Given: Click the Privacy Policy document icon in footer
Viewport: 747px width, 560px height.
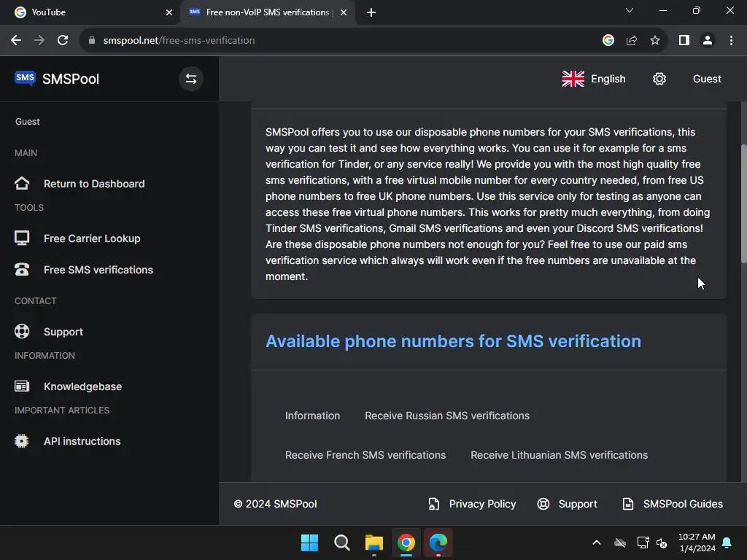Looking at the screenshot, I should pyautogui.click(x=434, y=504).
